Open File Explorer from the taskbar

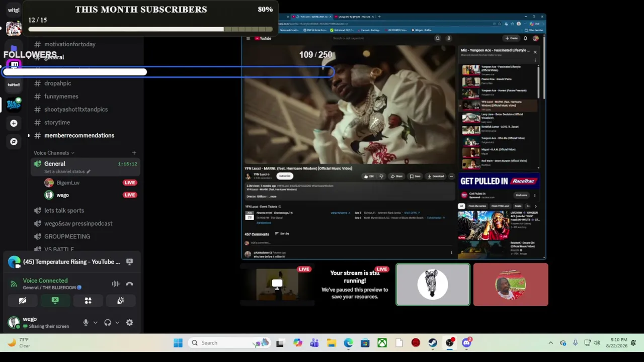click(x=331, y=343)
